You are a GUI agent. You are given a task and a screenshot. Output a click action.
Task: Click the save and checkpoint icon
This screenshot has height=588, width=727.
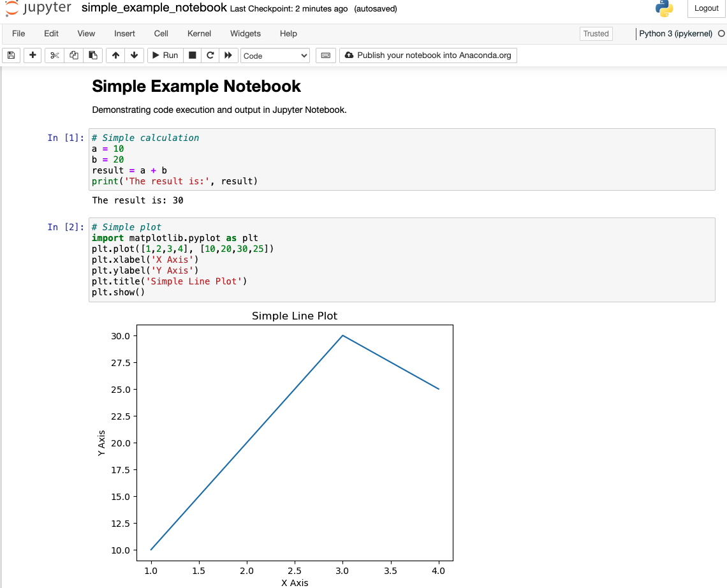(11, 55)
